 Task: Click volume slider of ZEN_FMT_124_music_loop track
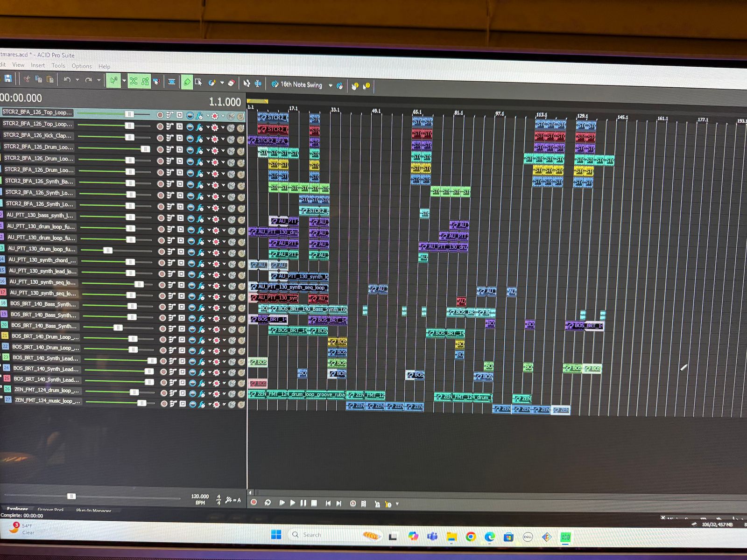tap(142, 403)
